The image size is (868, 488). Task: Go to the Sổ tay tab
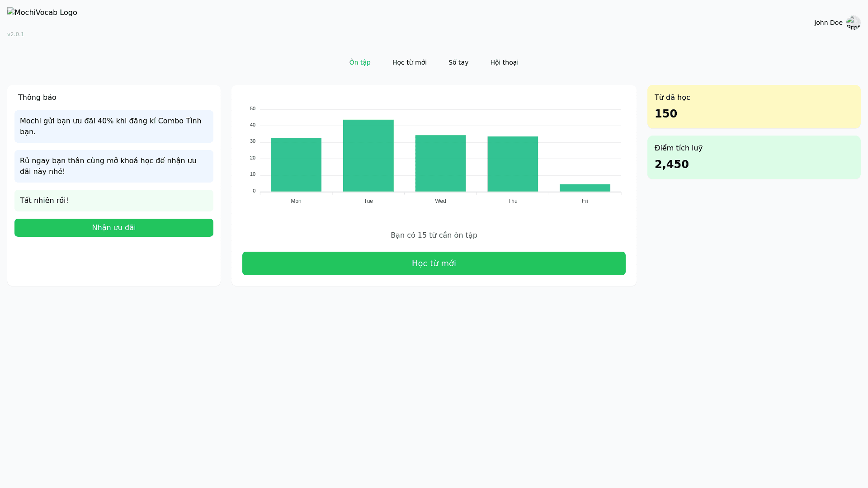[x=458, y=62]
